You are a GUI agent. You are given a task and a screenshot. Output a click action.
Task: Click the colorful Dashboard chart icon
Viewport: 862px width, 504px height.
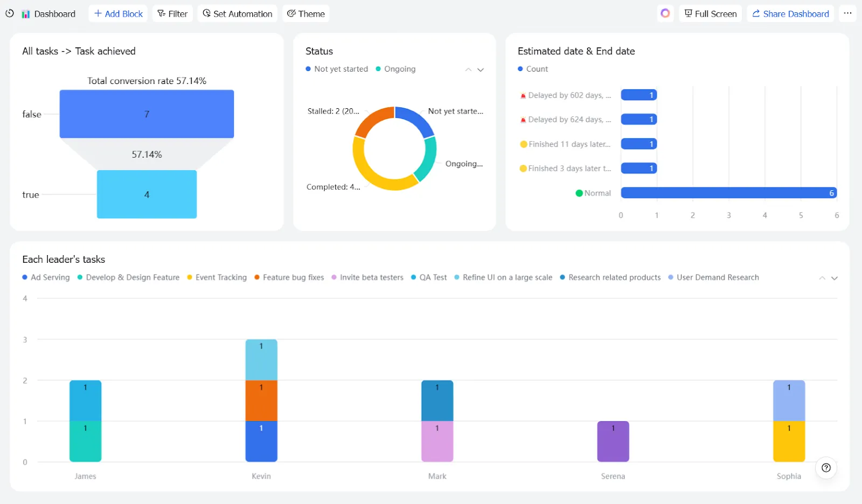click(26, 14)
